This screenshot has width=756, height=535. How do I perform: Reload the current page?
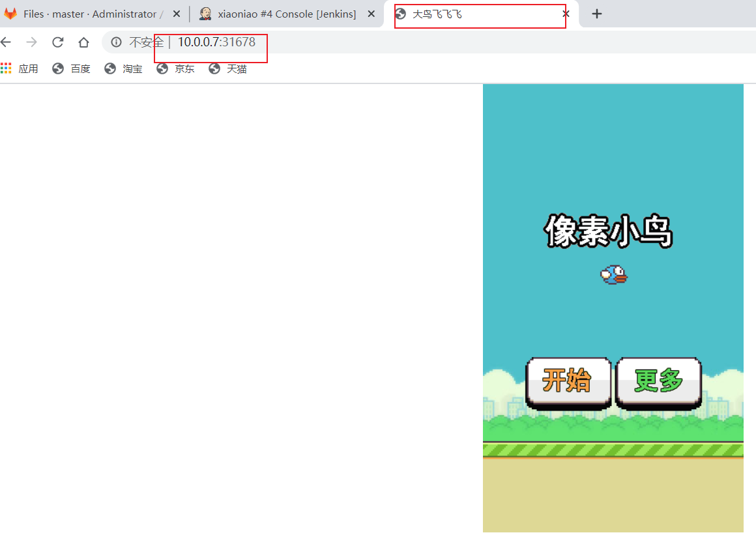point(57,42)
